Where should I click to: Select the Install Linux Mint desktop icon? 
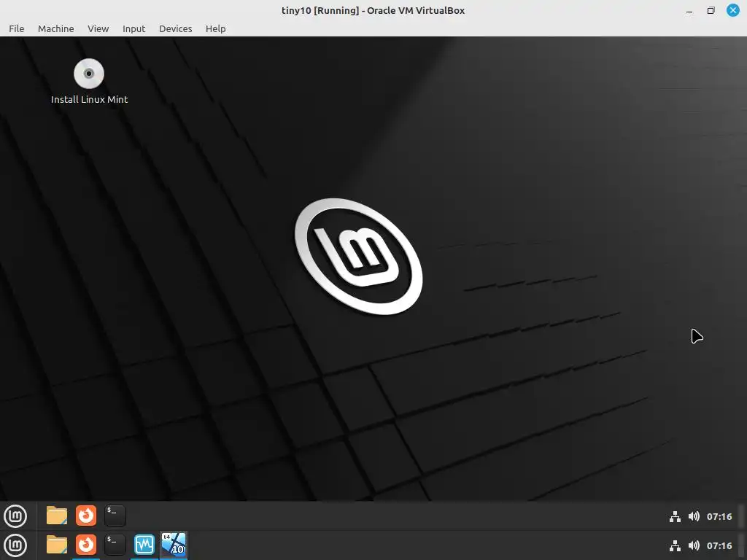coord(88,74)
